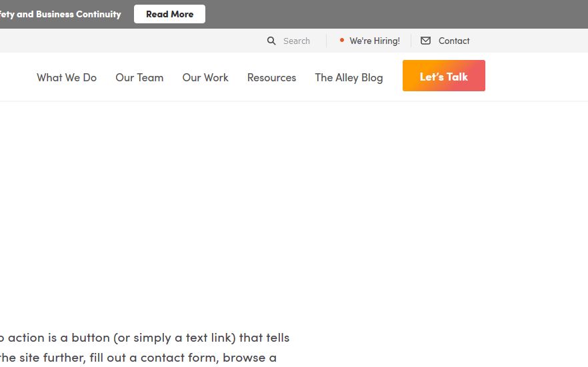Click the magnifying glass search icon
Screen dimensions: 588x367
pyautogui.click(x=271, y=41)
